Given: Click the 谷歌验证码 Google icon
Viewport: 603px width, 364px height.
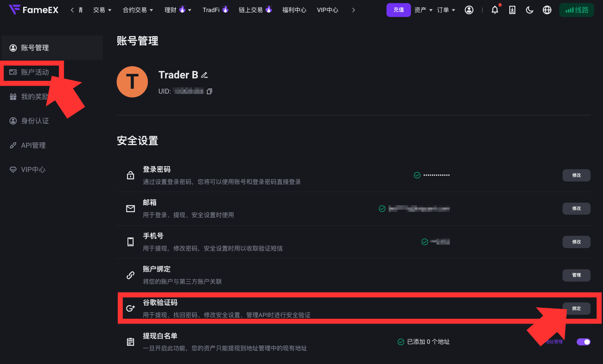Looking at the screenshot, I should (130, 308).
